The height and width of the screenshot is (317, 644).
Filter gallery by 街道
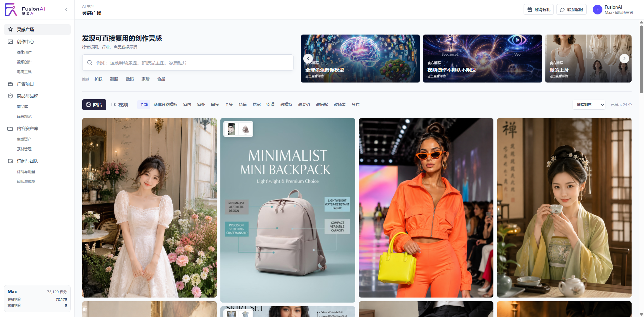270,105
